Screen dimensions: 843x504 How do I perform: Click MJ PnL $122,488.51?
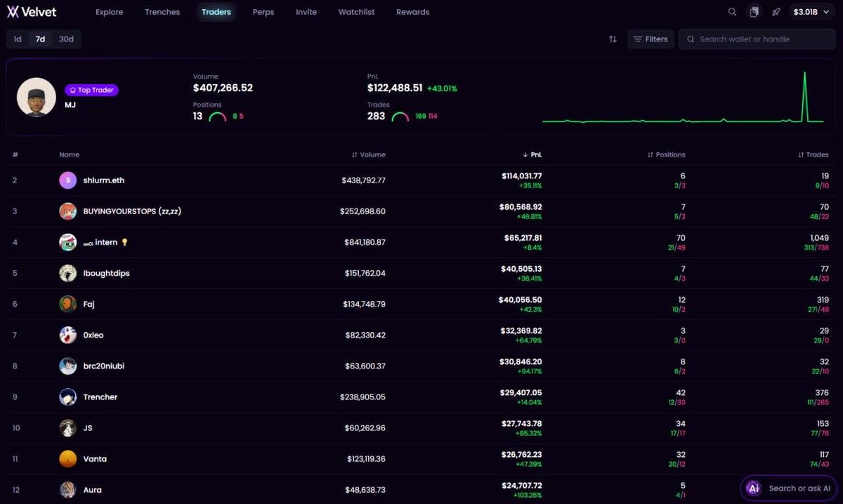click(x=395, y=88)
